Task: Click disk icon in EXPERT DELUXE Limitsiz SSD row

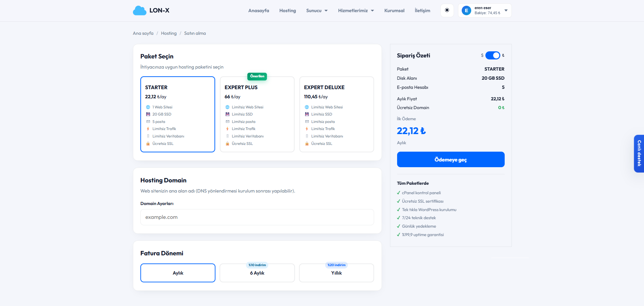Action: (x=307, y=114)
